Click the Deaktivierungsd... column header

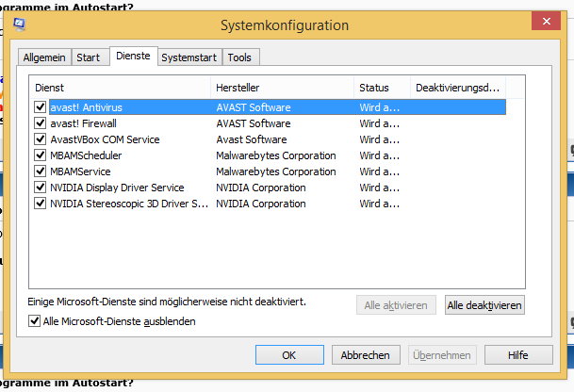(x=458, y=88)
